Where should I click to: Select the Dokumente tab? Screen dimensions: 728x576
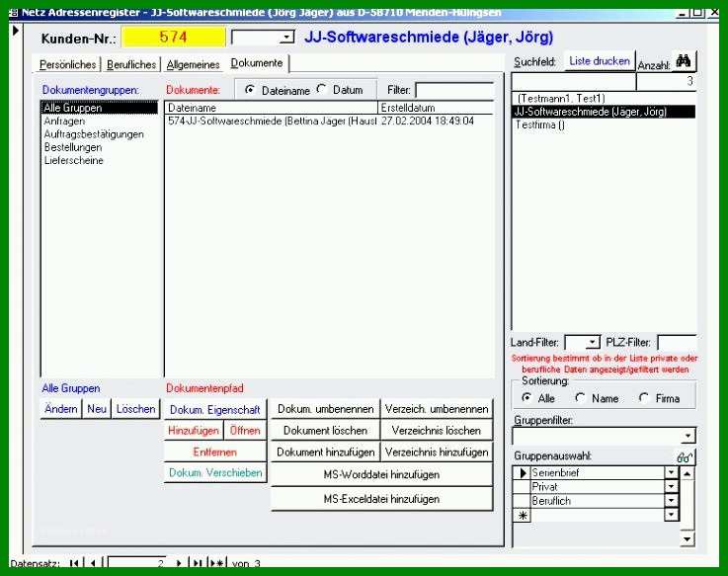257,62
